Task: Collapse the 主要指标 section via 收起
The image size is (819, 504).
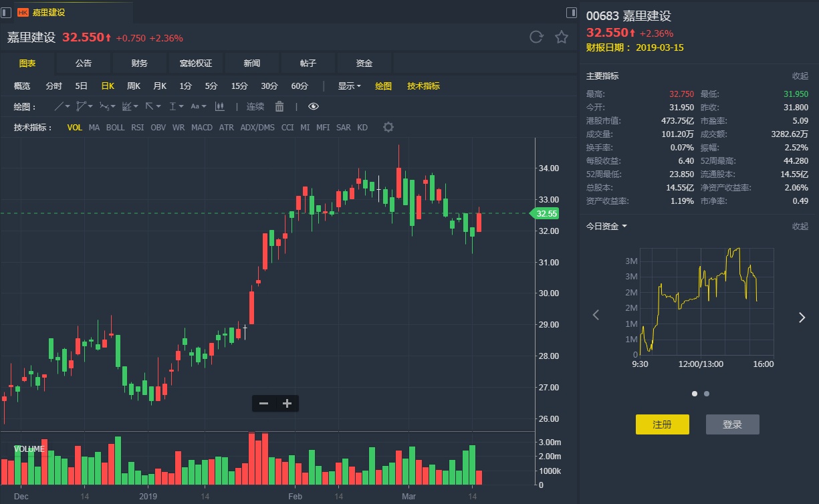Action: [800, 76]
